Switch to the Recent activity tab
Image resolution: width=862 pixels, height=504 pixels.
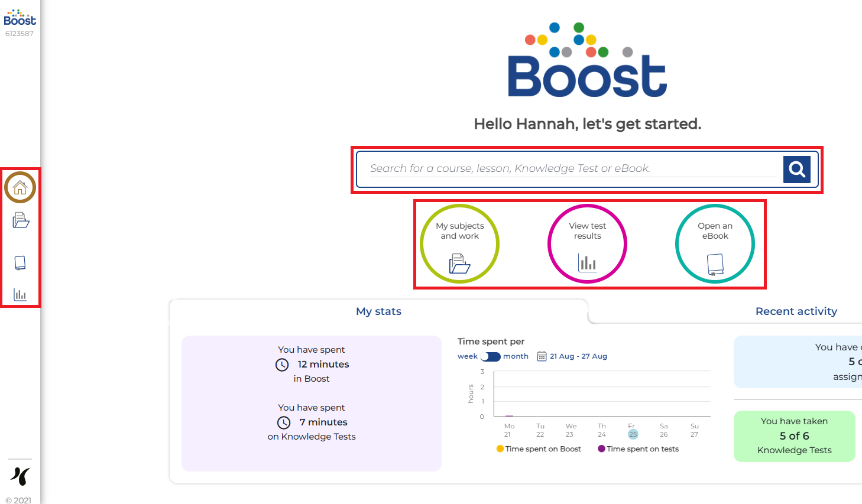[796, 311]
